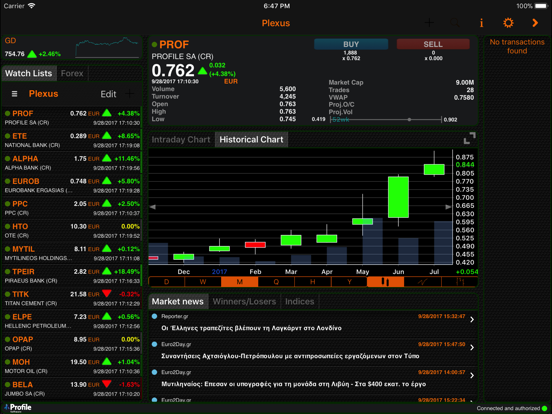Select HTO OTE row
552x414 pixels.
tap(72, 231)
